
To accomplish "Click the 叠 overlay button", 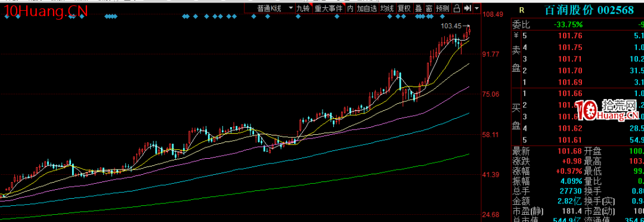I will pos(418,8).
